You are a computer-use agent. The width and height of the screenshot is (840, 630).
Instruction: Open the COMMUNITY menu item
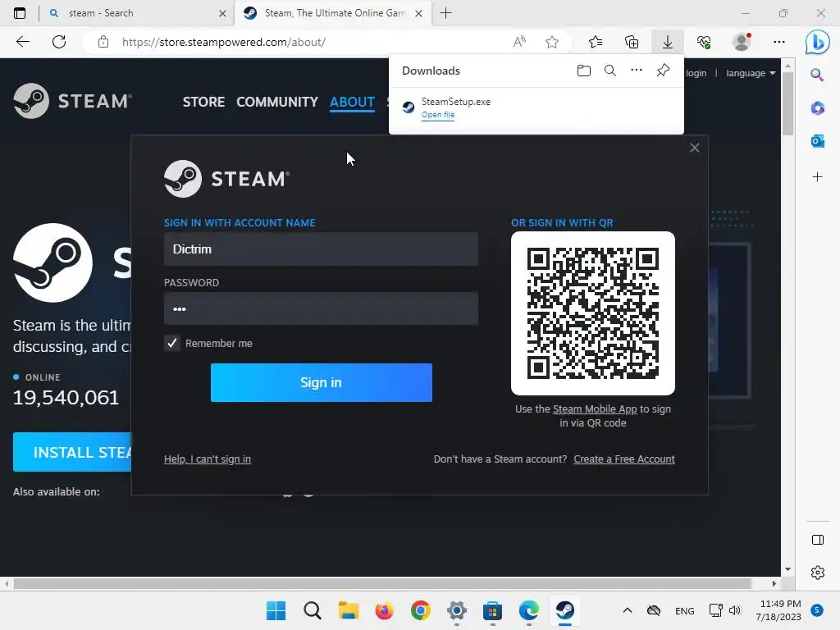[x=277, y=102]
